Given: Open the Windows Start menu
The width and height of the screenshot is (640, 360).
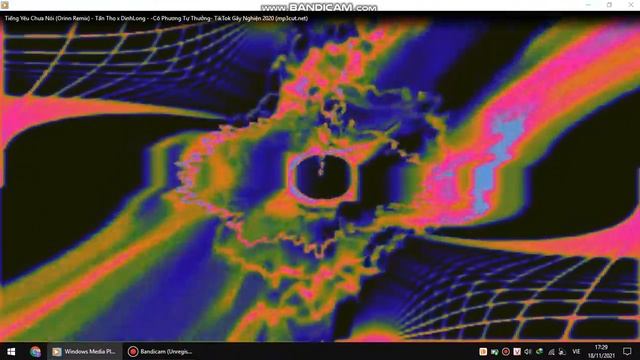Looking at the screenshot, I should click(11, 351).
